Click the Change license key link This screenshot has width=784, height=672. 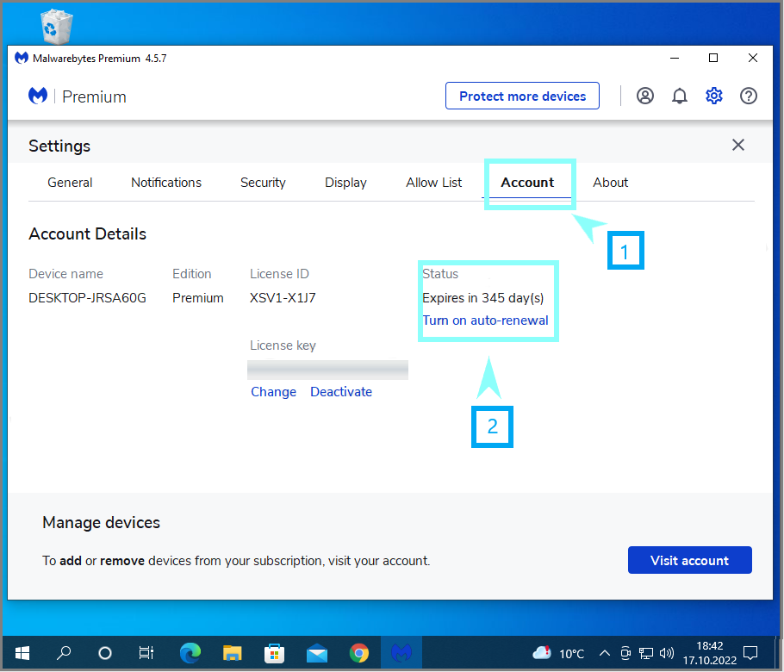coord(273,391)
